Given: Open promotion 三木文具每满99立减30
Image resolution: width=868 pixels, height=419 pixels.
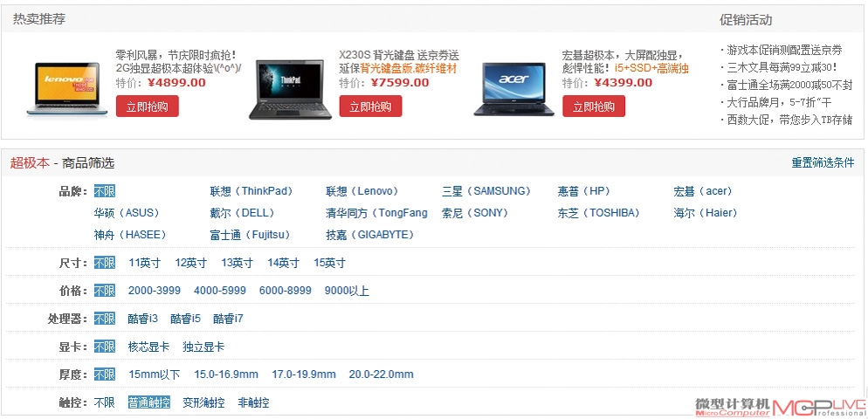Looking at the screenshot, I should click(x=782, y=68).
